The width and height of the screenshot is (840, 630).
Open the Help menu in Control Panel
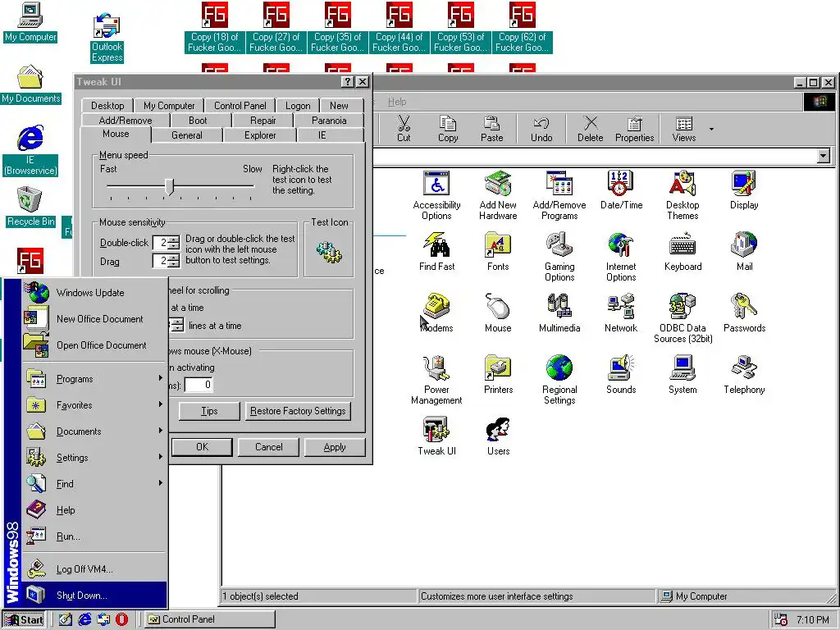coord(397,101)
